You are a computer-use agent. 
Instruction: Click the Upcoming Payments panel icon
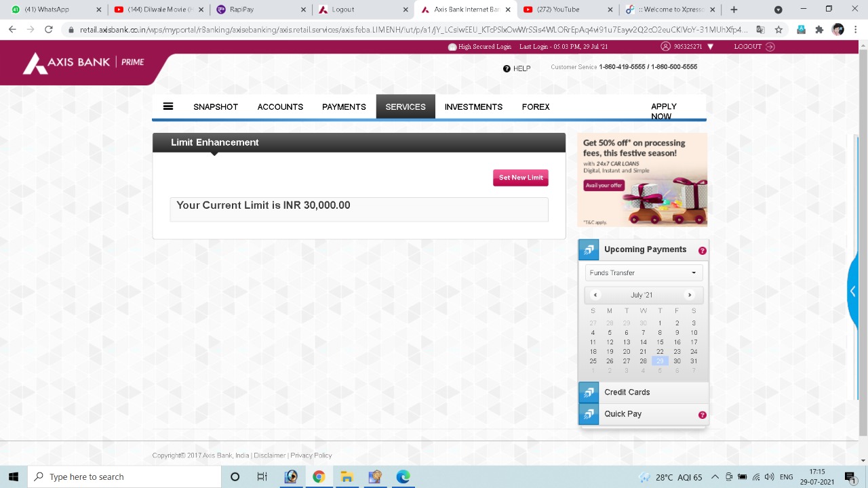(588, 249)
